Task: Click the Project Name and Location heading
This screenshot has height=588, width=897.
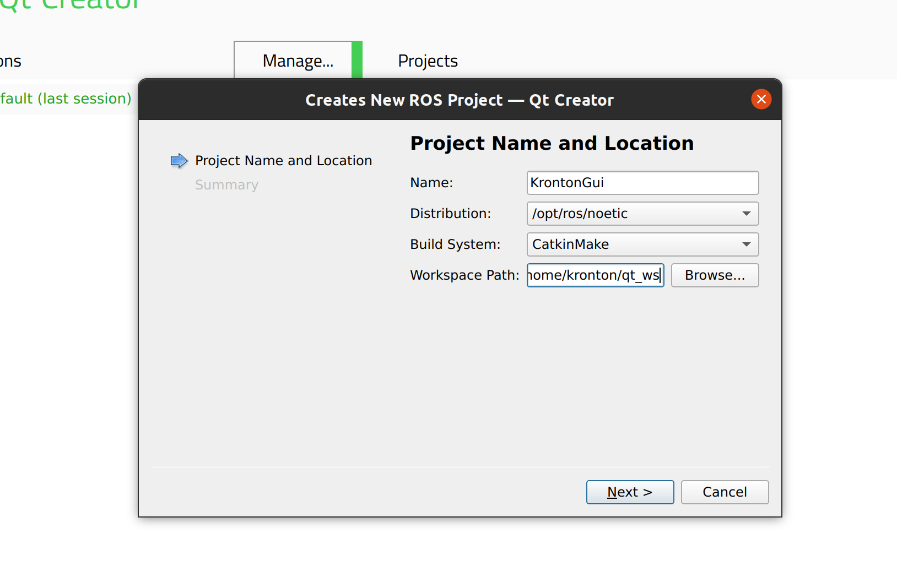Action: click(x=552, y=143)
